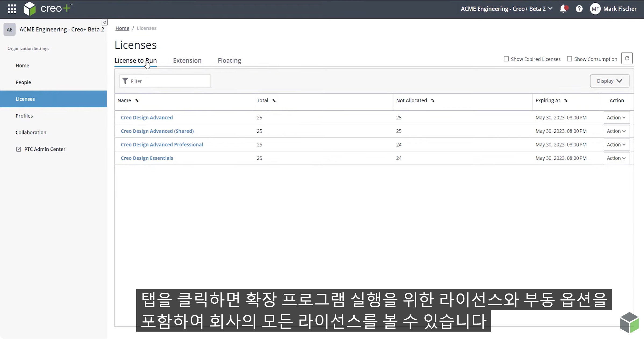Sort by Expiring At column arrows
644x341 pixels.
coord(566,100)
